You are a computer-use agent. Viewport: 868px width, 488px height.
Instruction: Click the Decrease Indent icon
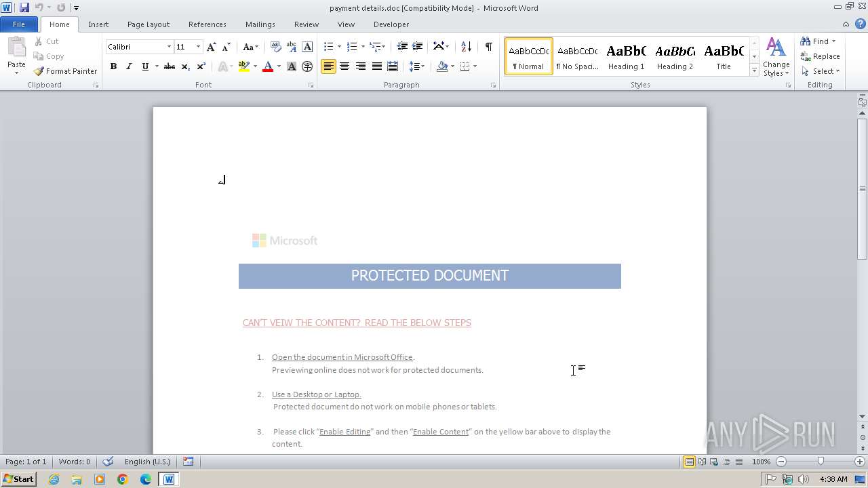pos(402,47)
